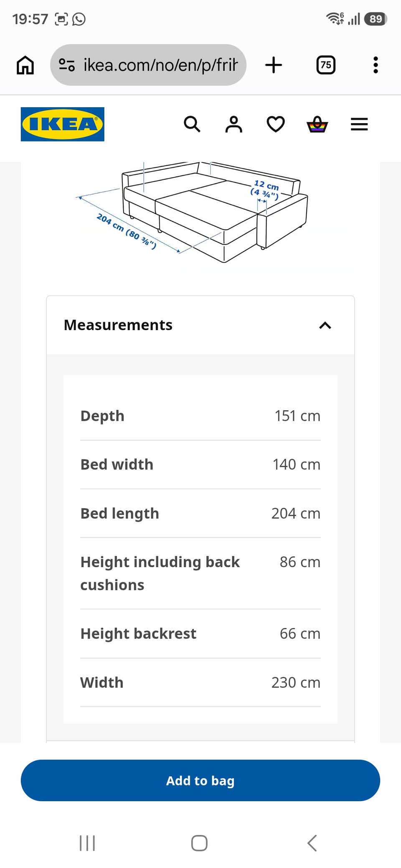Screen dimensions: 401x868
Task: Tap Android home navigation button
Action: click(x=199, y=843)
